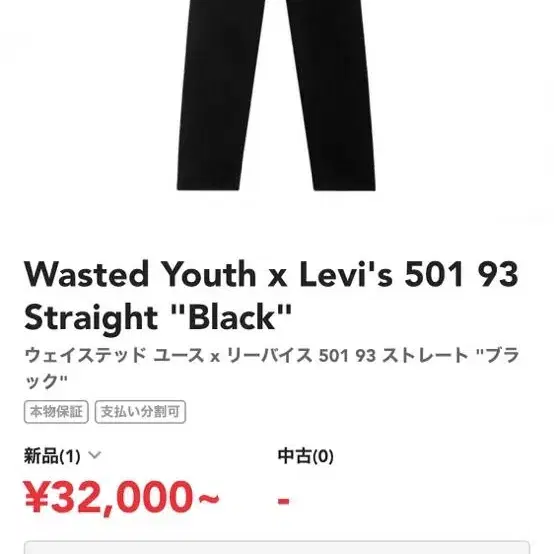Screen dimensions: 554x554
Task: Click the red yen symbol of the price
Action: tap(36, 496)
